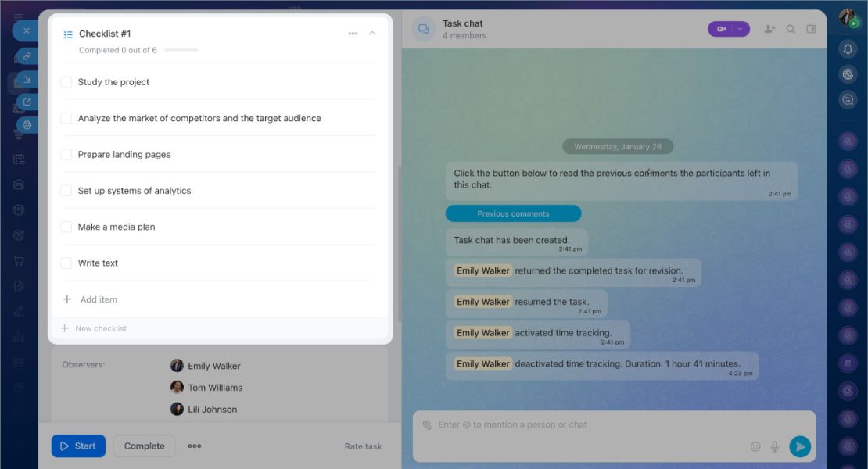Click the task panel vertical scrollbar

pyautogui.click(x=399, y=243)
